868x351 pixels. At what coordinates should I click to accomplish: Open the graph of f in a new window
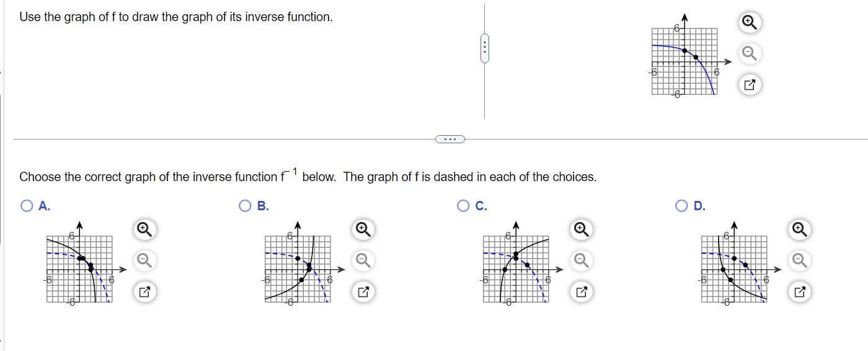[x=749, y=85]
